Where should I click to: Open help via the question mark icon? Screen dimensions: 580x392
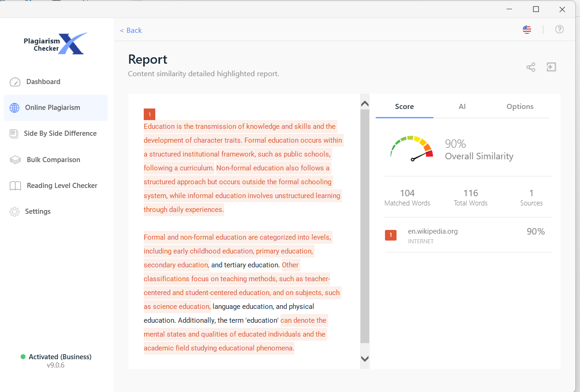tap(559, 30)
